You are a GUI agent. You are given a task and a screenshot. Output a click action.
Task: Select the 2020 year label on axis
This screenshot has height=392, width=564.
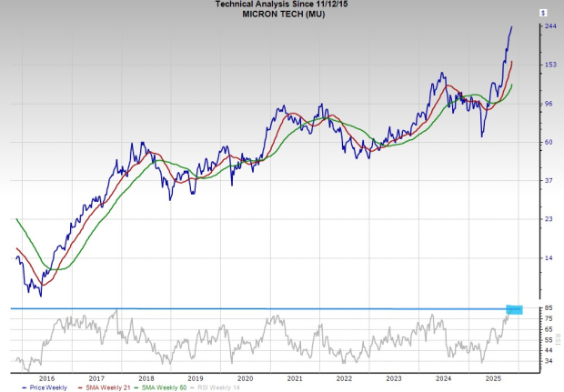tap(245, 377)
